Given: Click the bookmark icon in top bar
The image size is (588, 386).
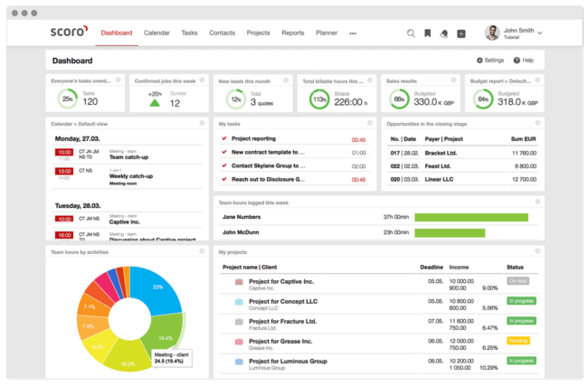Looking at the screenshot, I should pyautogui.click(x=428, y=33).
